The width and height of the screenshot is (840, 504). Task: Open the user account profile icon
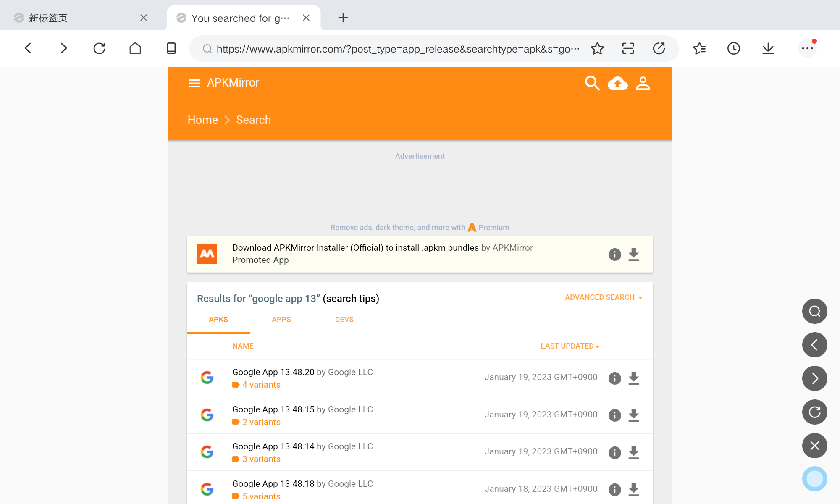tap(643, 83)
